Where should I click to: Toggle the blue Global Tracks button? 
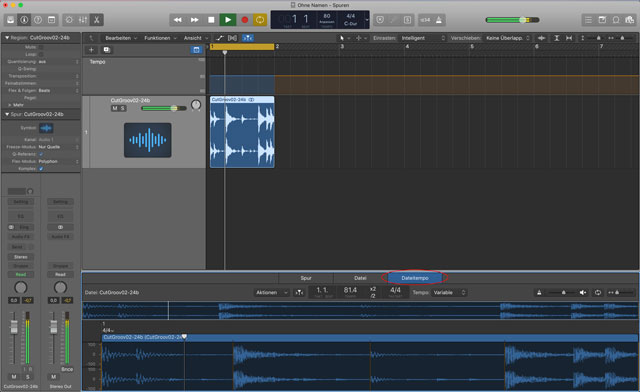click(196, 50)
